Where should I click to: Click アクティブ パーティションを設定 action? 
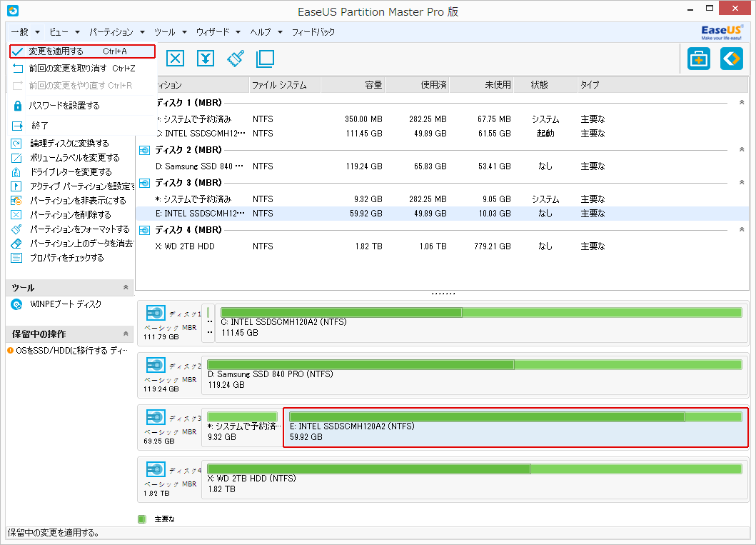pyautogui.click(x=82, y=186)
